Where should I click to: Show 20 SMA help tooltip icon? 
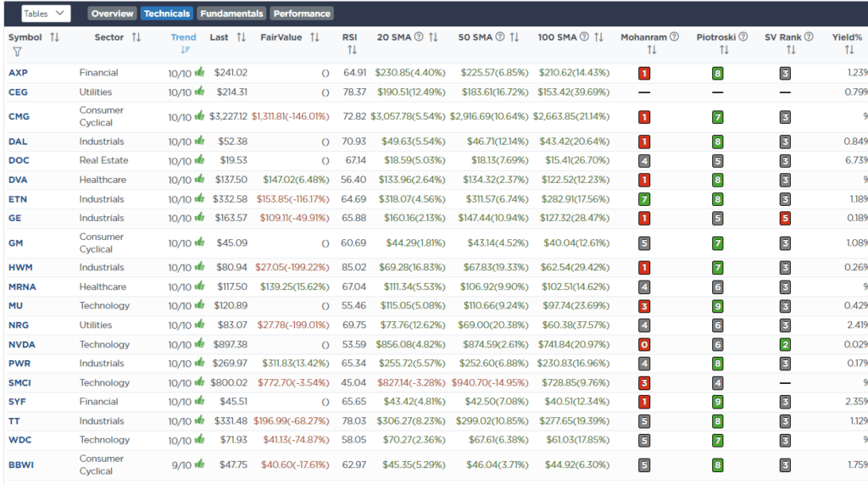(419, 36)
